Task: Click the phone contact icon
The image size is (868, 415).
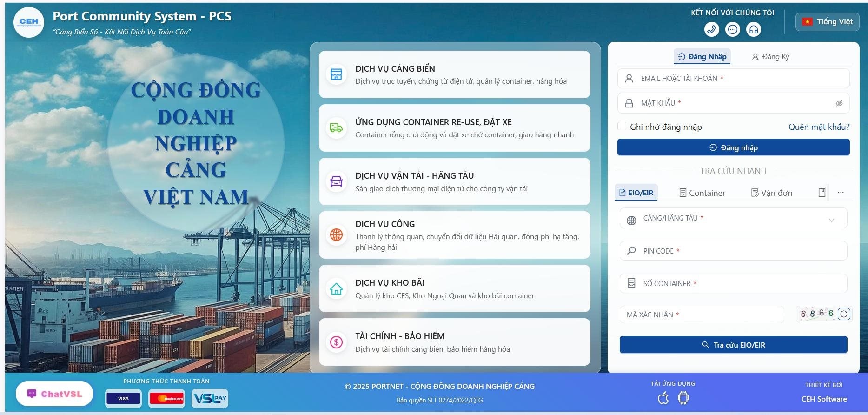Action: (711, 29)
